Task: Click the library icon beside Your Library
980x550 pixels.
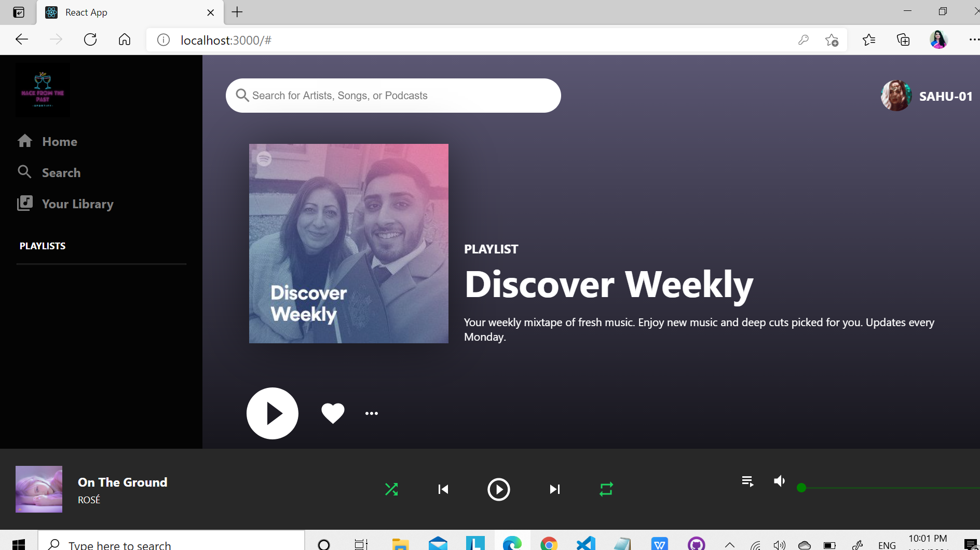Action: (25, 203)
